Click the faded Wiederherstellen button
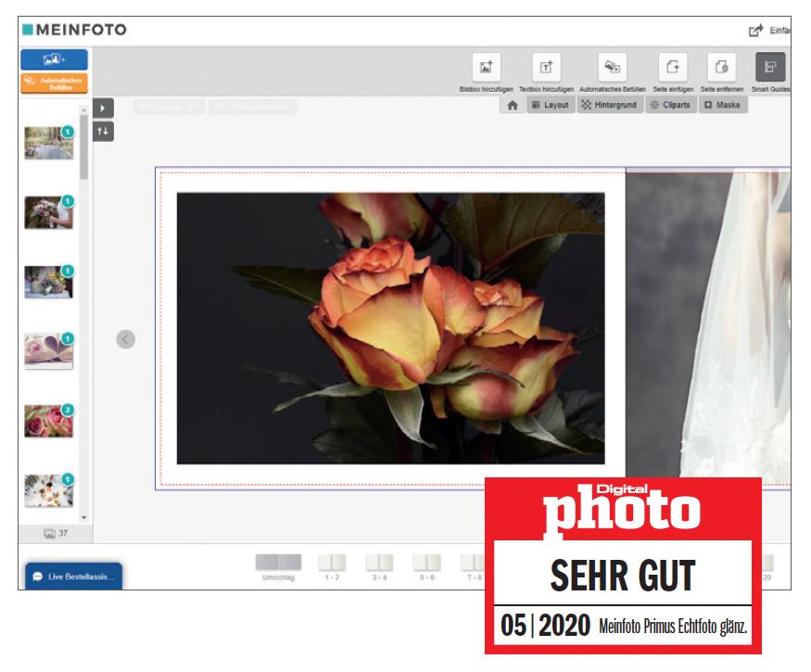This screenshot has height=672, width=811. (253, 108)
